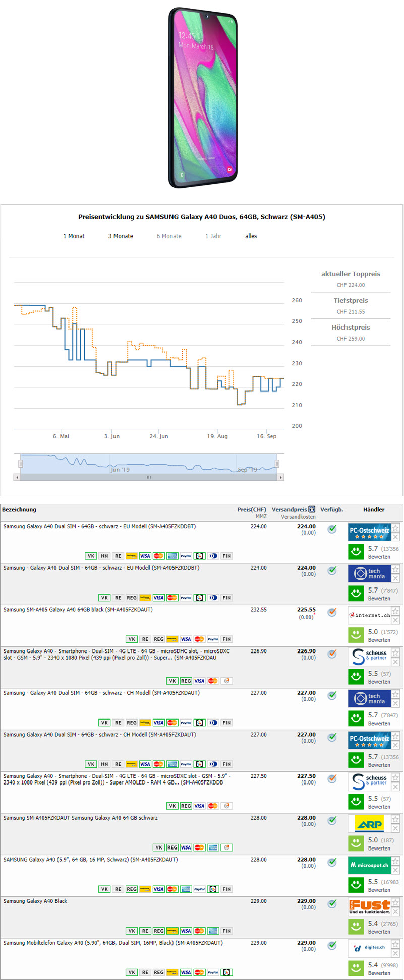
Task: Click the microspot.ch dealer logo
Action: pyautogui.click(x=369, y=866)
